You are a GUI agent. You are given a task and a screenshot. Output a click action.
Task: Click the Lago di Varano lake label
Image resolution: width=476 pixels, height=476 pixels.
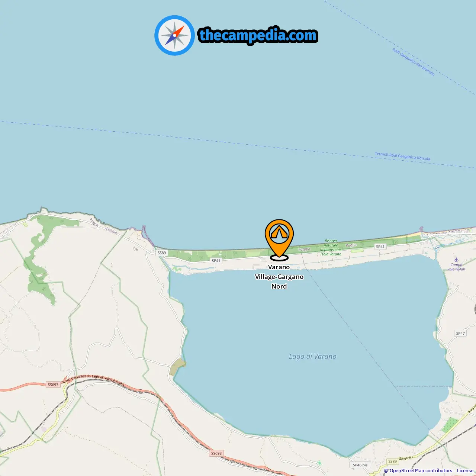click(x=313, y=356)
